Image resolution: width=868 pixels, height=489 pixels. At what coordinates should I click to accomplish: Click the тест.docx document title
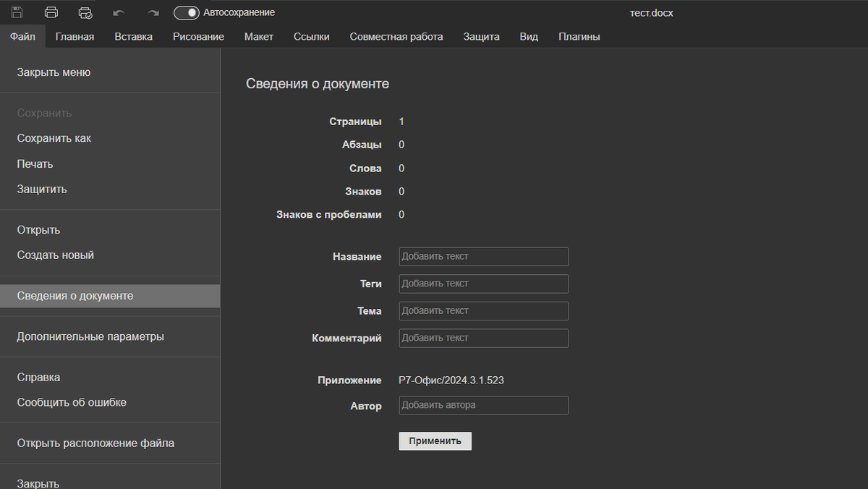(652, 13)
